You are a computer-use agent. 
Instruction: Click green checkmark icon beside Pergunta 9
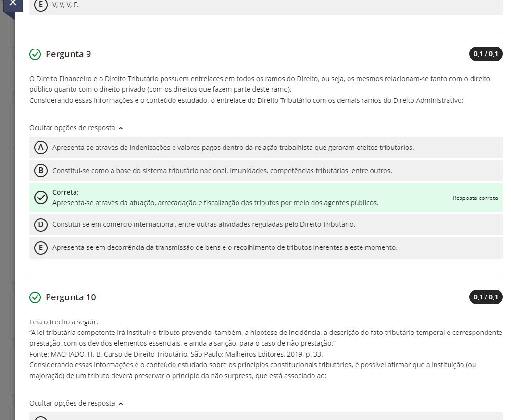point(35,54)
